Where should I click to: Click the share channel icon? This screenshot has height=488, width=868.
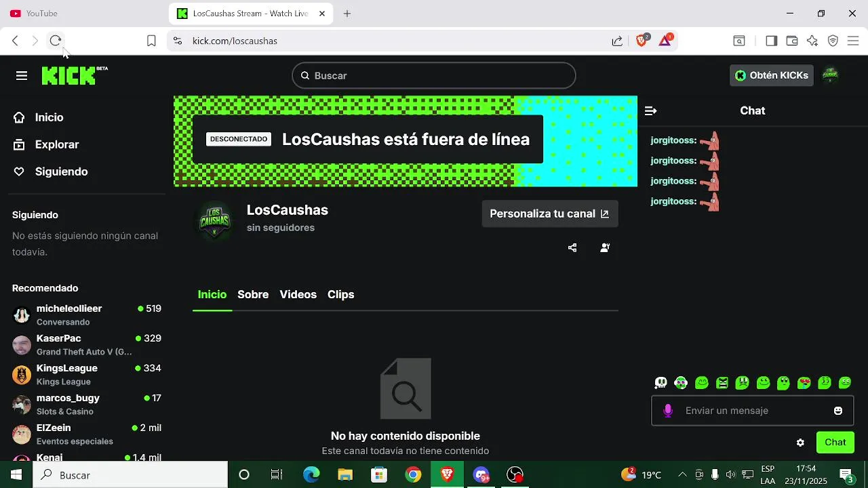(572, 248)
